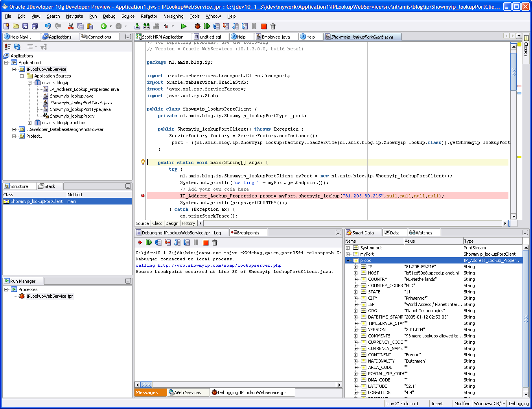The width and height of the screenshot is (532, 409).
Task: Switch to the Breakpoints tab
Action: point(248,233)
